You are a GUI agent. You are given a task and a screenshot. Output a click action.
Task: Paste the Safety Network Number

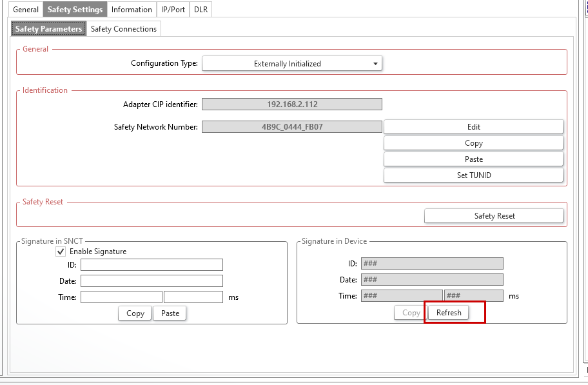473,159
